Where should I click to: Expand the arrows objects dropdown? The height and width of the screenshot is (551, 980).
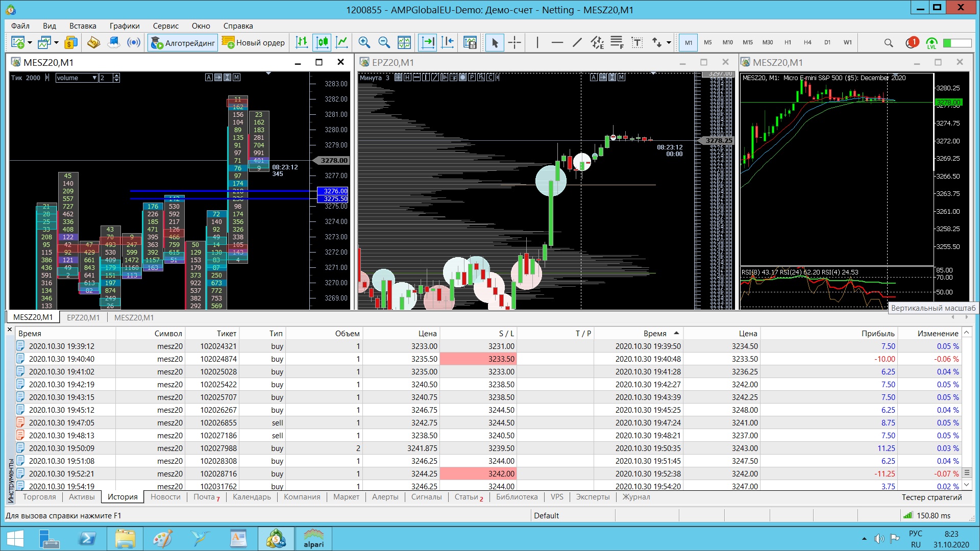tap(669, 43)
